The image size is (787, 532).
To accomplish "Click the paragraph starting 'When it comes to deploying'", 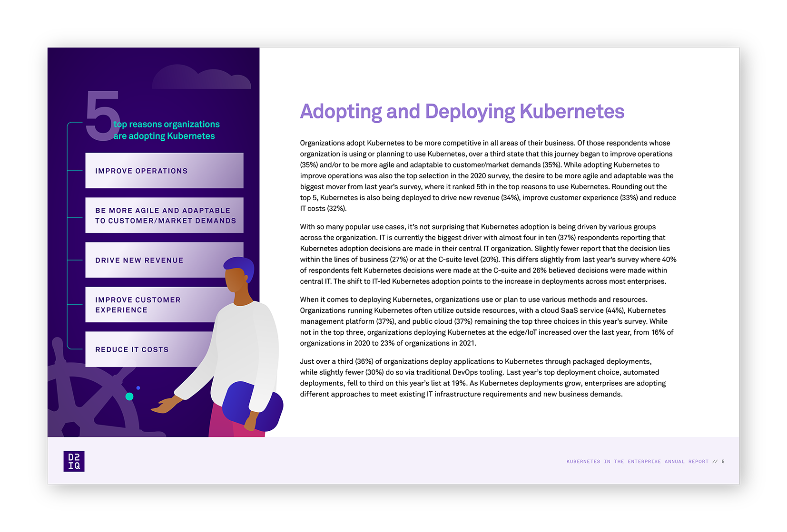I will click(x=487, y=321).
